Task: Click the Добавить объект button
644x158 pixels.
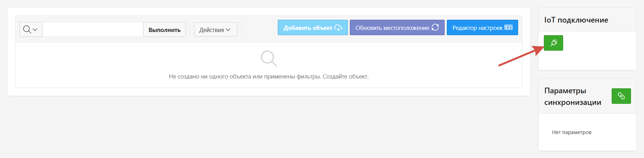Action: click(313, 27)
